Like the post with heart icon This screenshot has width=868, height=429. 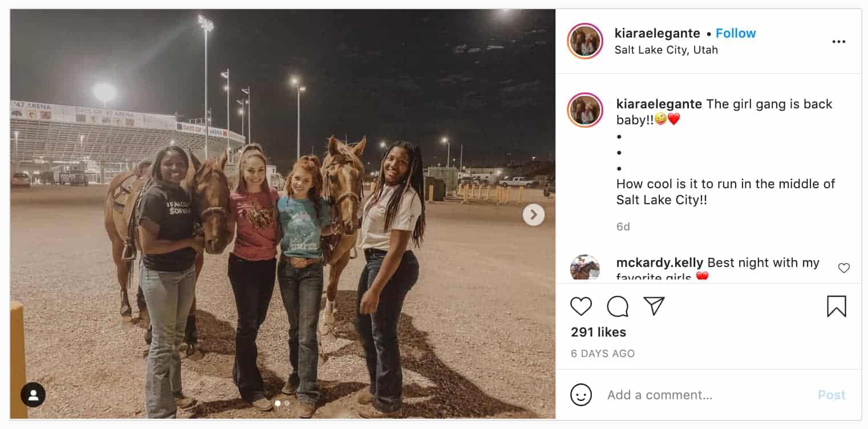[581, 306]
